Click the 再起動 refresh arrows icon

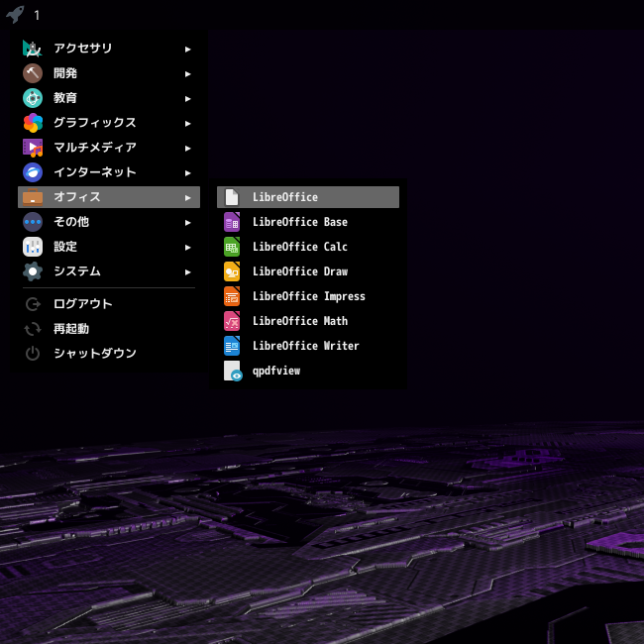point(33,329)
